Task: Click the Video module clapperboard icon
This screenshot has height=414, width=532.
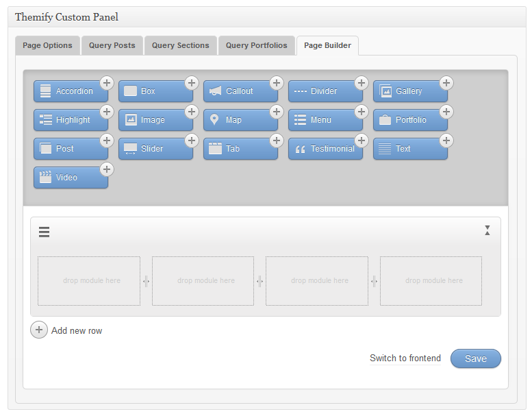Action: pyautogui.click(x=45, y=178)
